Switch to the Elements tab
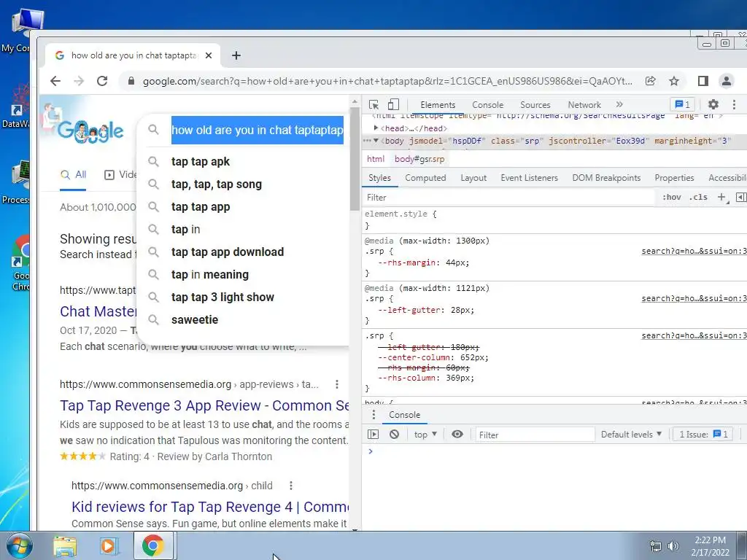 [438, 105]
